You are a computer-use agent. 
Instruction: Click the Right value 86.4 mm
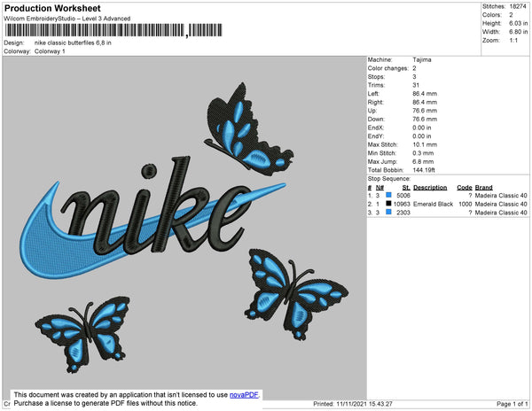click(425, 103)
